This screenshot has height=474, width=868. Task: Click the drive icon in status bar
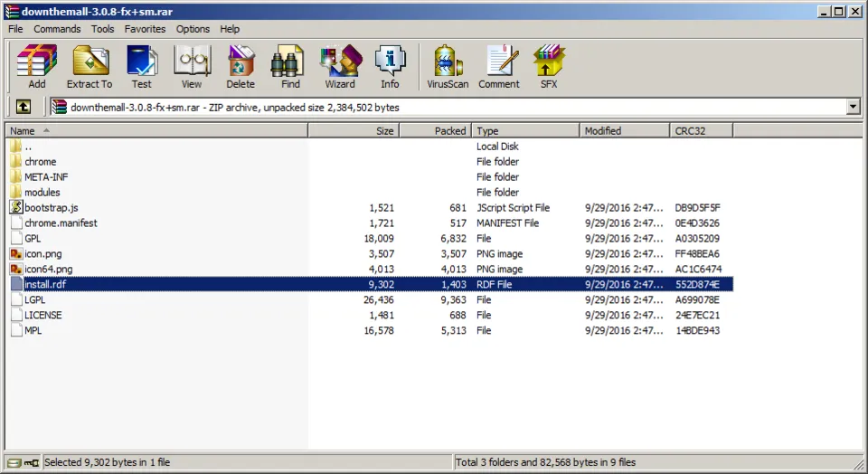14,462
